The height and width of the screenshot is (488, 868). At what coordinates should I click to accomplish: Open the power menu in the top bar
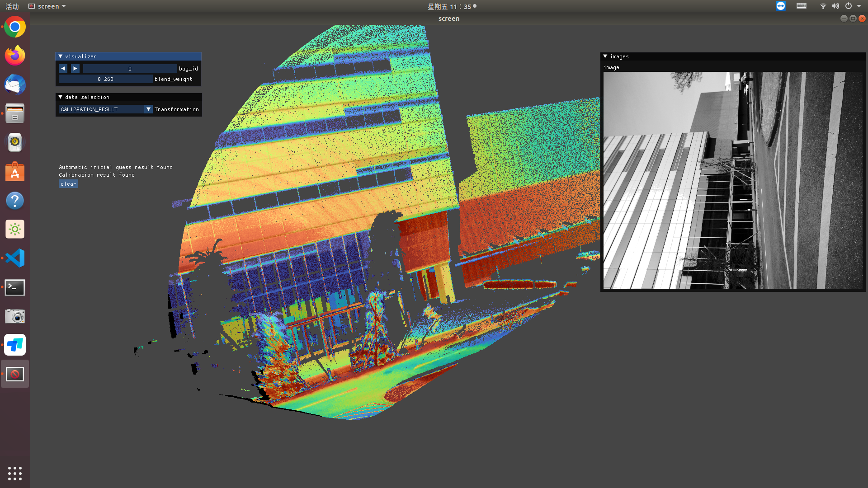849,6
